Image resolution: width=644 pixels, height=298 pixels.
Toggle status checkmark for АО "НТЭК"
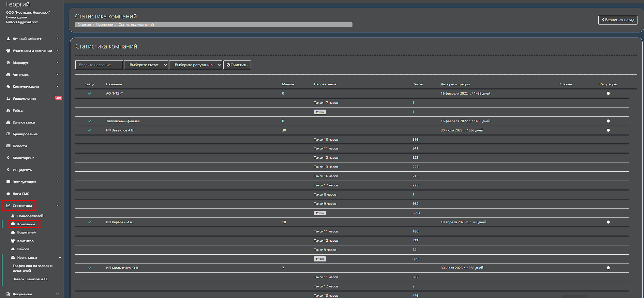coord(90,94)
